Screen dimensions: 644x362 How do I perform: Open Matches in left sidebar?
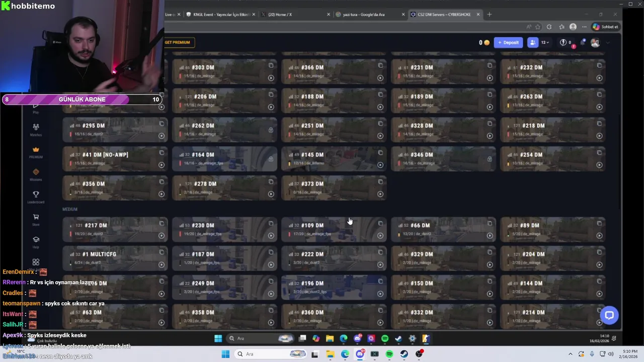tap(36, 129)
